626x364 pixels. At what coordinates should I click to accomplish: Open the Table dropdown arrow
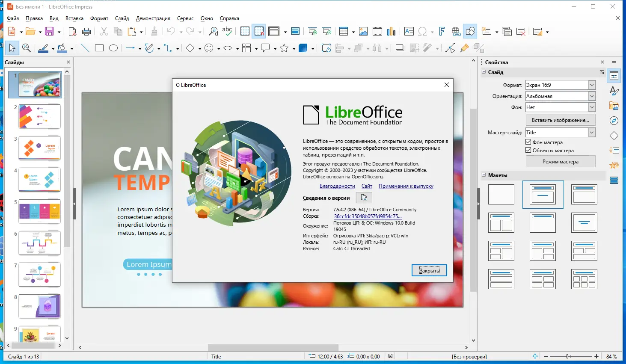click(x=353, y=32)
